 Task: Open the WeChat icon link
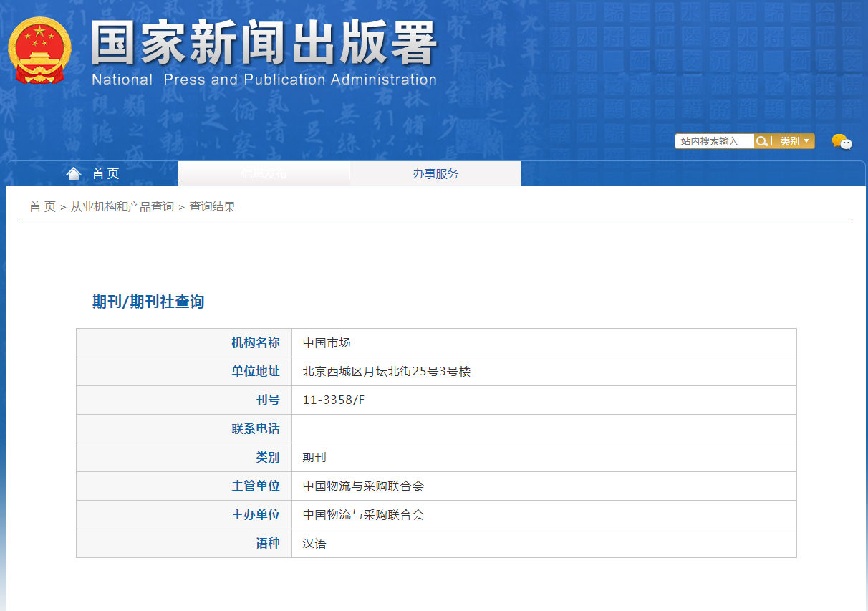coord(842,142)
